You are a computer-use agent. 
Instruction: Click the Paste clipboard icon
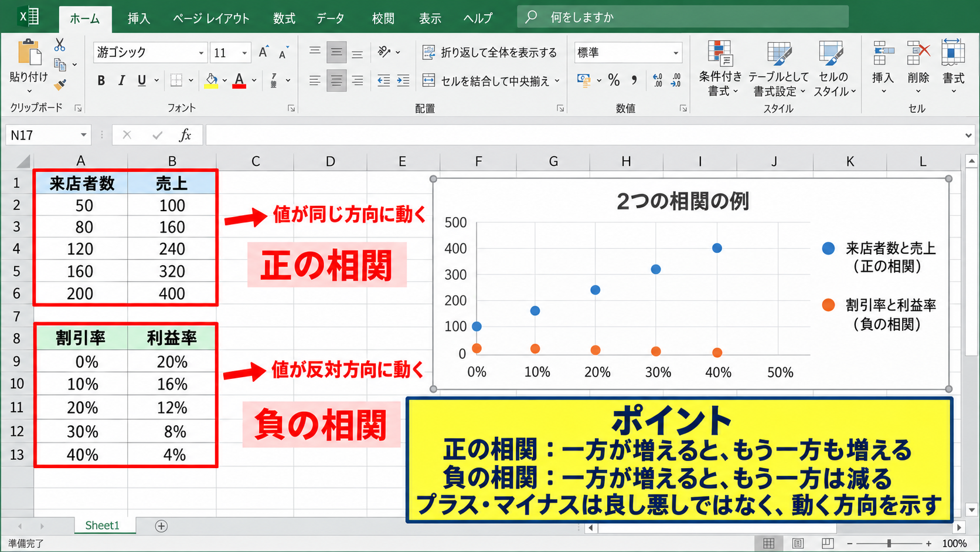coord(29,52)
